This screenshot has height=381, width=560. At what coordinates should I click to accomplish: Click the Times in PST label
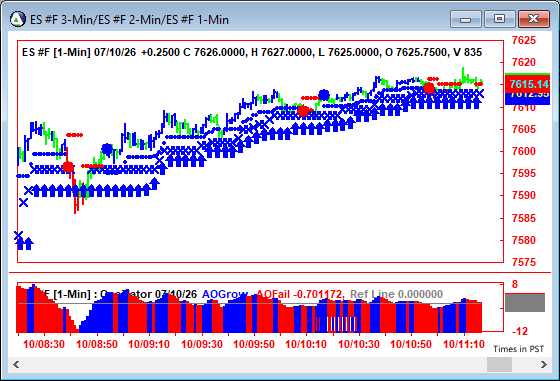519,349
